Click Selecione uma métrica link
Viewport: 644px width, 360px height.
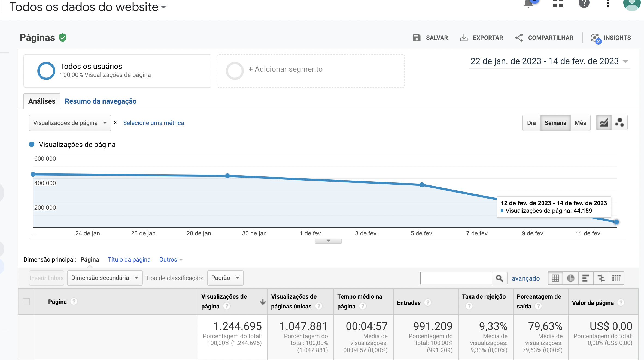(x=153, y=123)
